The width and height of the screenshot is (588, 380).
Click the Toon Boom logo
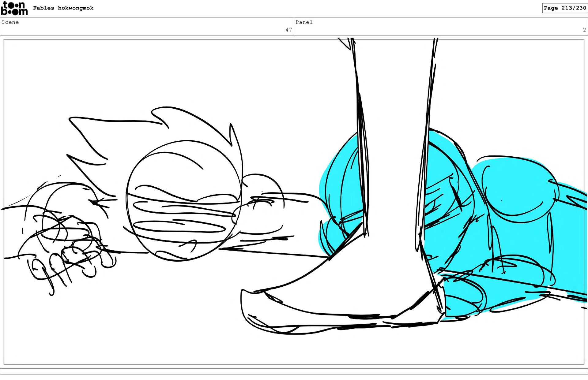point(14,8)
